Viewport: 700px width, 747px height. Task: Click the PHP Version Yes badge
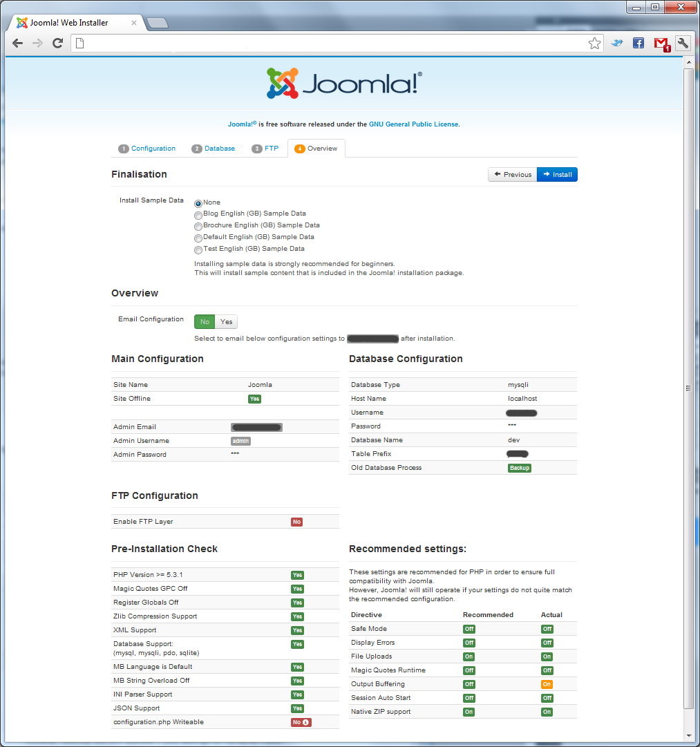[297, 575]
